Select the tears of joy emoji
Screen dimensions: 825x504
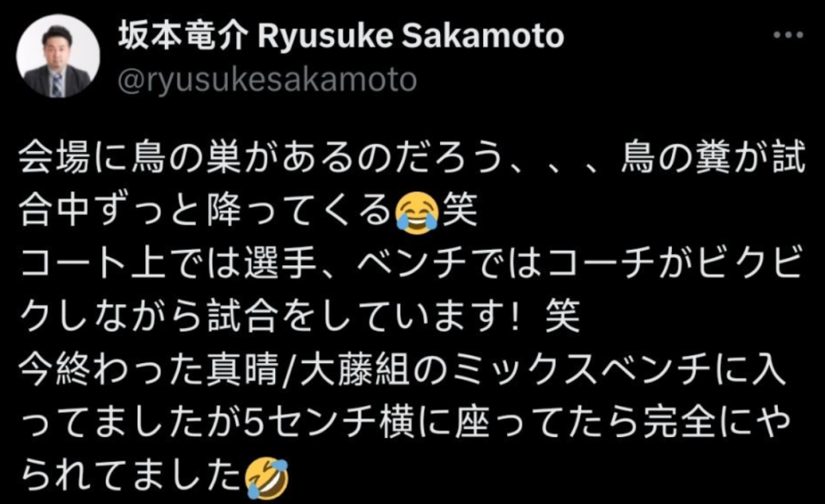coord(418,211)
